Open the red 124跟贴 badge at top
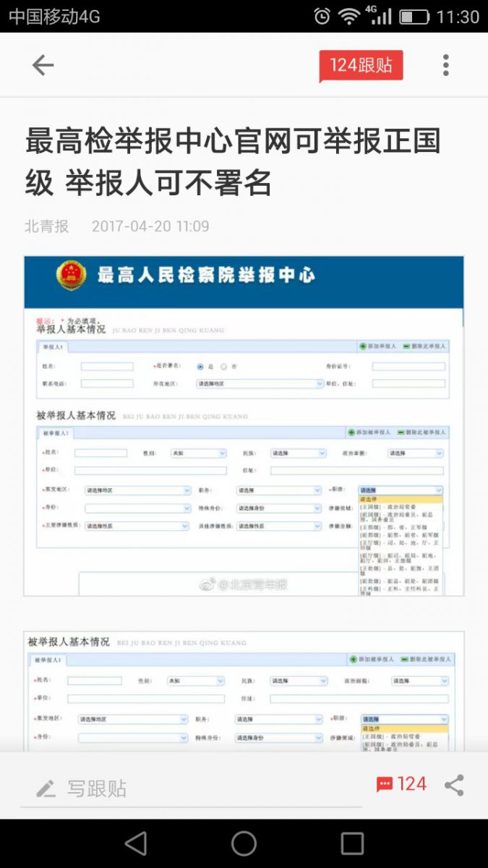Screen dimensions: 488x868 [361, 66]
